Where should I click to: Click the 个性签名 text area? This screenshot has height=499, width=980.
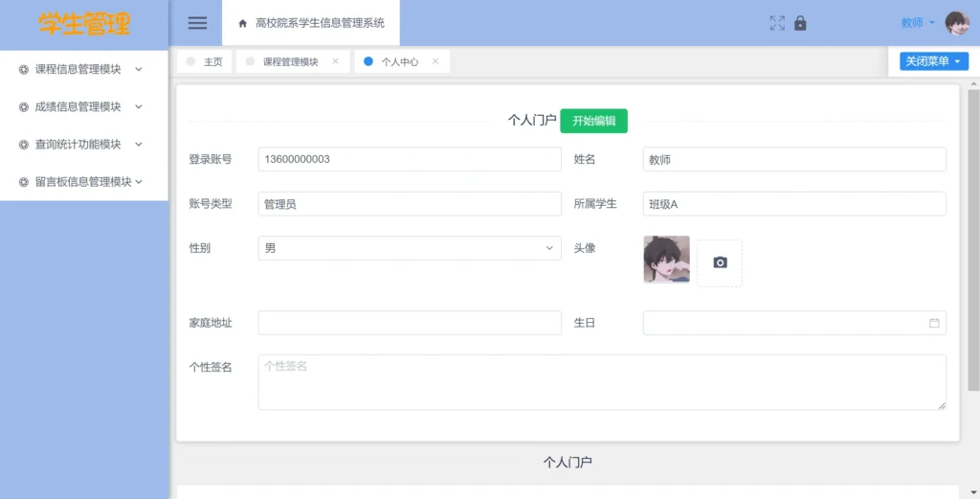click(602, 382)
